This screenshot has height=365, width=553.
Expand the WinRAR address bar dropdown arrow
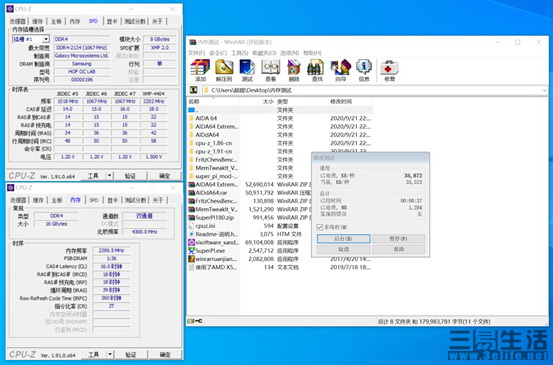coord(545,91)
